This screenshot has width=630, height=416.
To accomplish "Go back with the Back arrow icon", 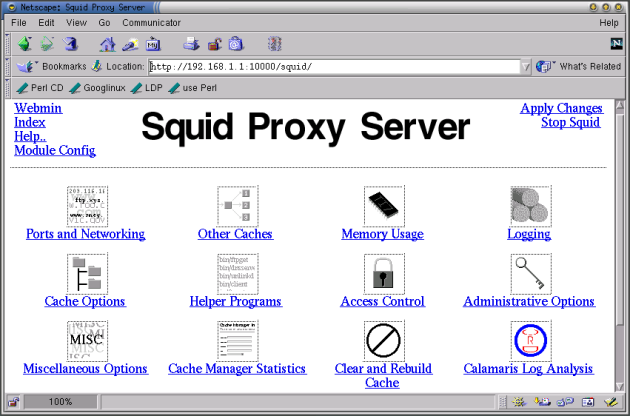I will [x=25, y=44].
